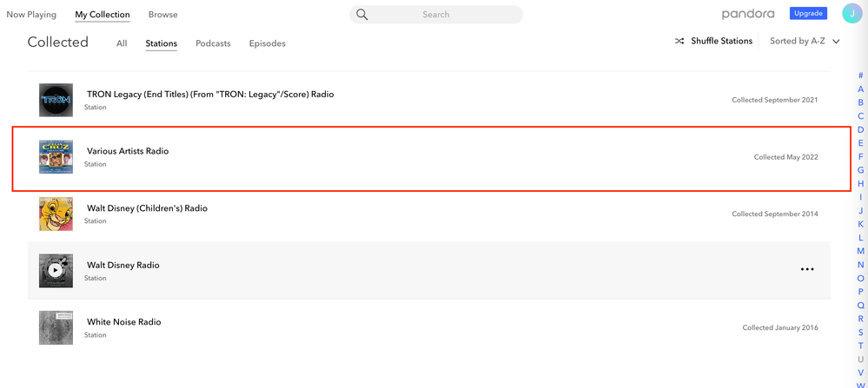Click the Pandora logo

point(747,14)
